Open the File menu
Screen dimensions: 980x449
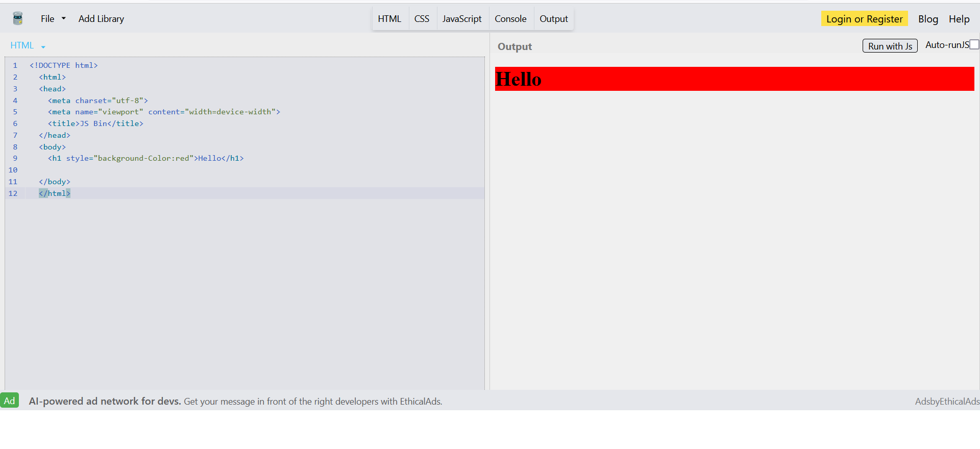coord(47,19)
